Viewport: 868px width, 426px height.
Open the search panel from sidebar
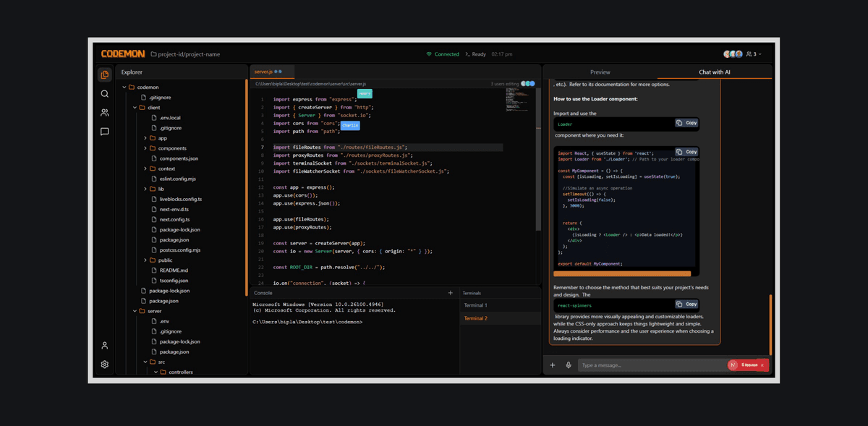[105, 93]
